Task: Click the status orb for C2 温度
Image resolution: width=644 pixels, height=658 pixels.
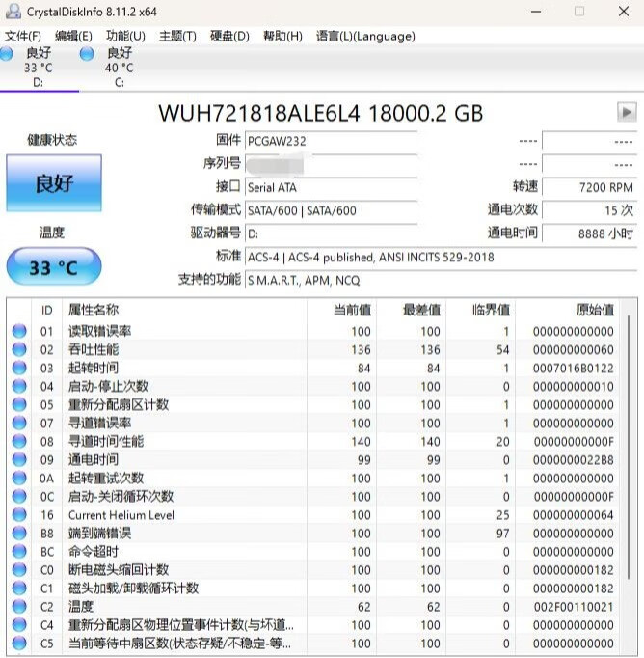Action: click(x=19, y=607)
